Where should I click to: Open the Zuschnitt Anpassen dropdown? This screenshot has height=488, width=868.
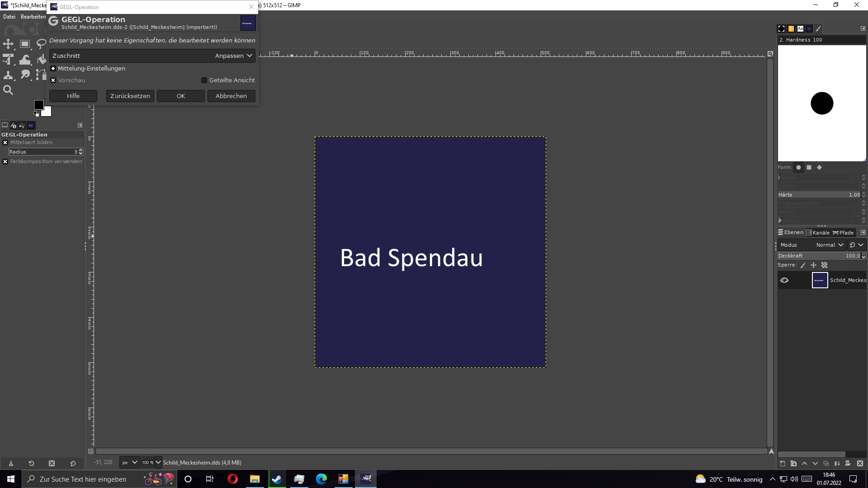[233, 56]
